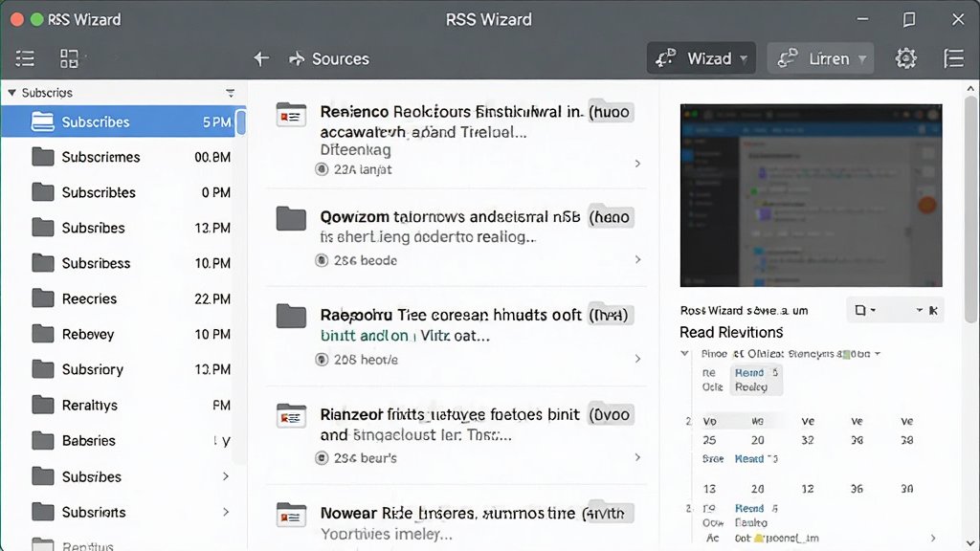
Task: Expand the chevron on the 23A lanjat row
Action: point(637,164)
